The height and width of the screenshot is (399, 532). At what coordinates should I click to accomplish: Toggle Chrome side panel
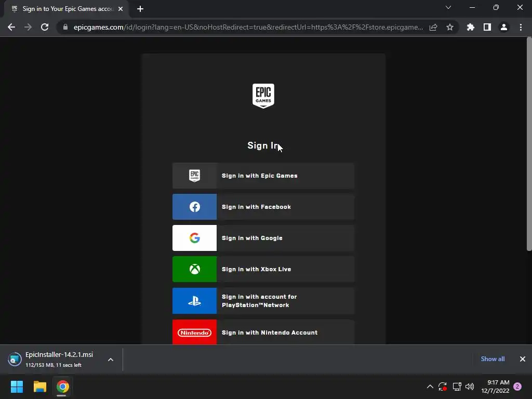coord(487,27)
